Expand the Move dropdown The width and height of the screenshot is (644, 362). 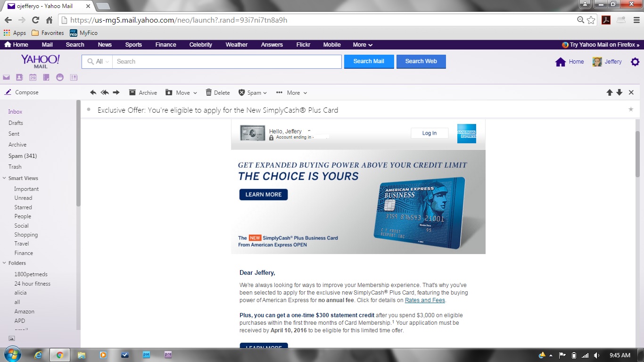[x=181, y=93]
